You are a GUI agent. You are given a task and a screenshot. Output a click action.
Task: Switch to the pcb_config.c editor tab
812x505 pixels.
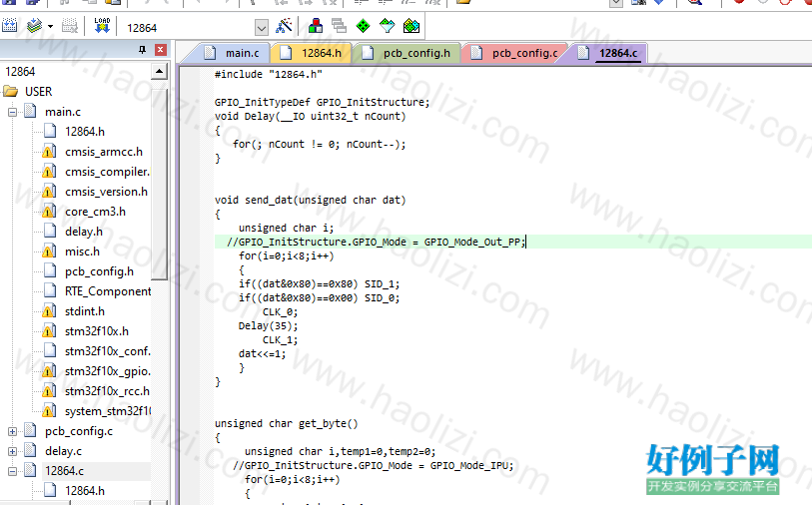click(x=515, y=53)
